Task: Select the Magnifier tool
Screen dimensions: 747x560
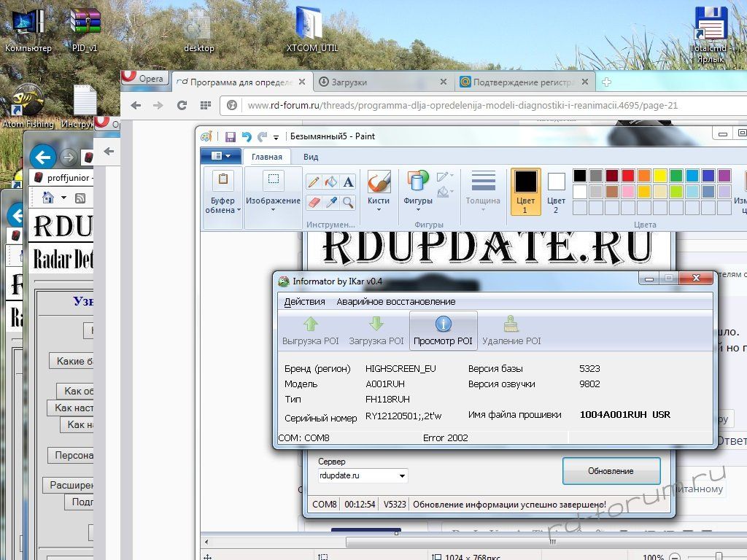Action: tap(348, 202)
